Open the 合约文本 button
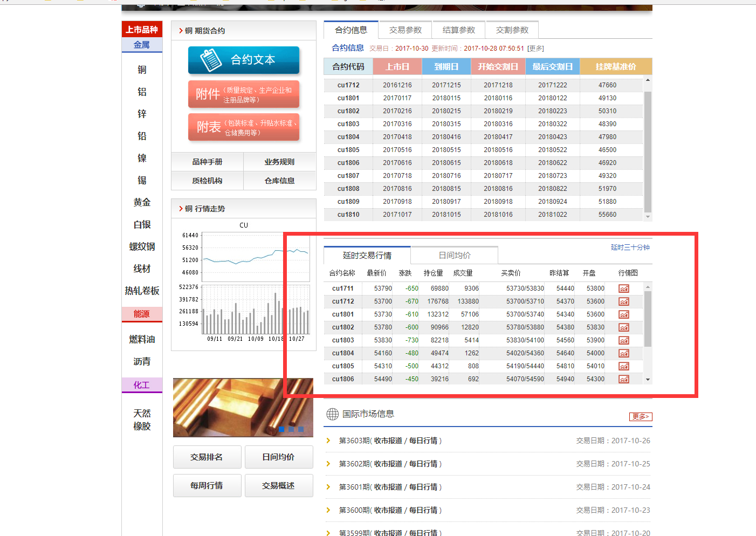Viewport: 756px width, 536px height. 244,60
